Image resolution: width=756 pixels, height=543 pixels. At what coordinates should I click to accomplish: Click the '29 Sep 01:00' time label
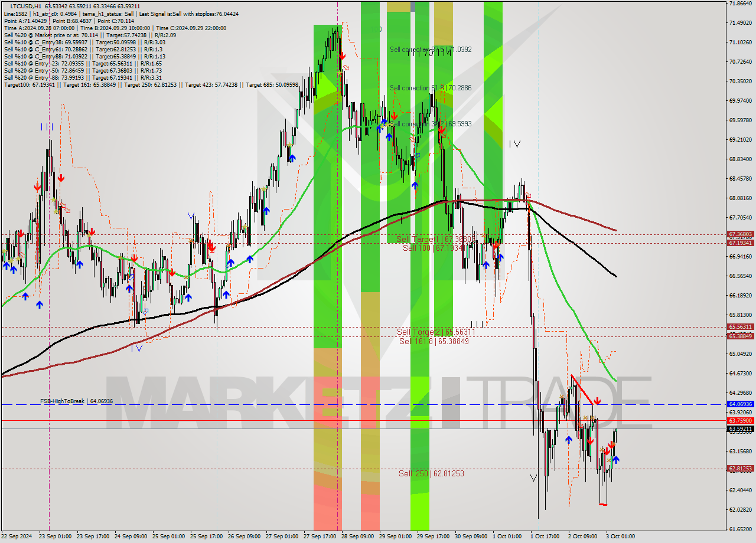click(395, 537)
